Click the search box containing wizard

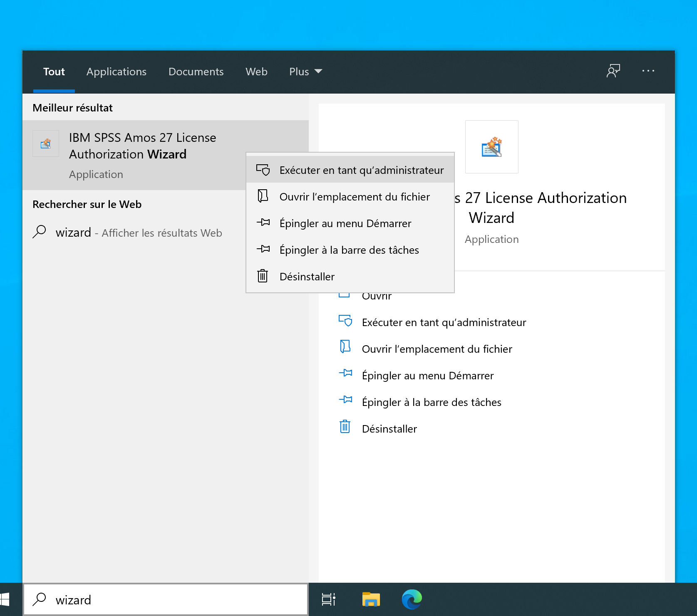tap(166, 599)
